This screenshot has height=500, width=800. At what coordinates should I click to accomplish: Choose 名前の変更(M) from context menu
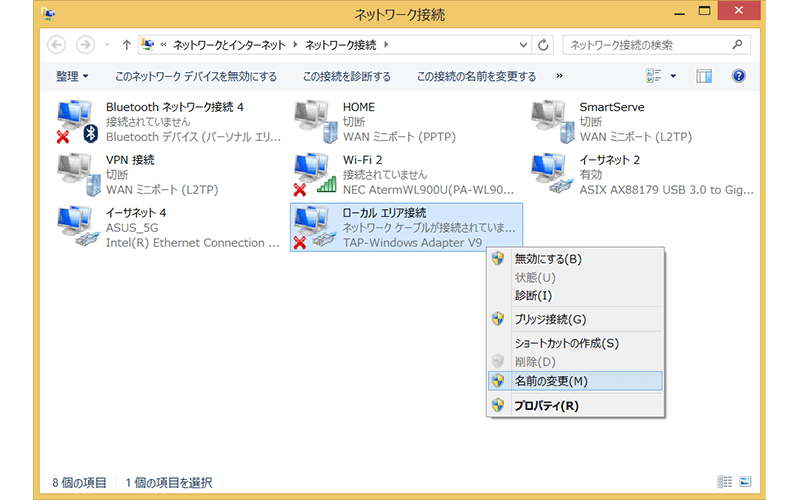pos(551,381)
